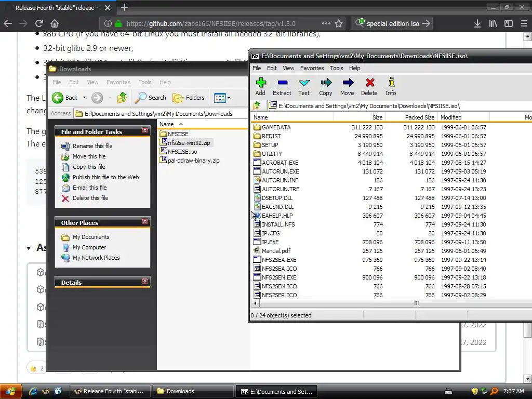Open Search in Downloads toolbar
The width and height of the screenshot is (532, 399).
(x=151, y=98)
